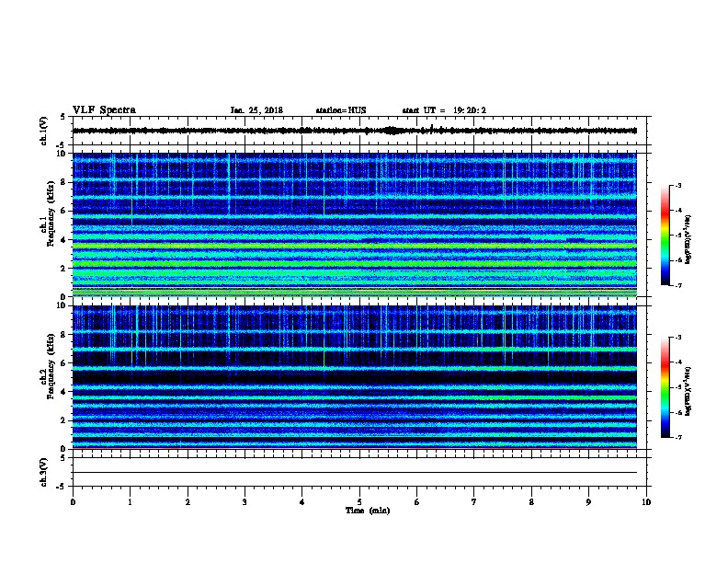
Task: Click the "Time (min)" axis label
Action: click(x=368, y=511)
